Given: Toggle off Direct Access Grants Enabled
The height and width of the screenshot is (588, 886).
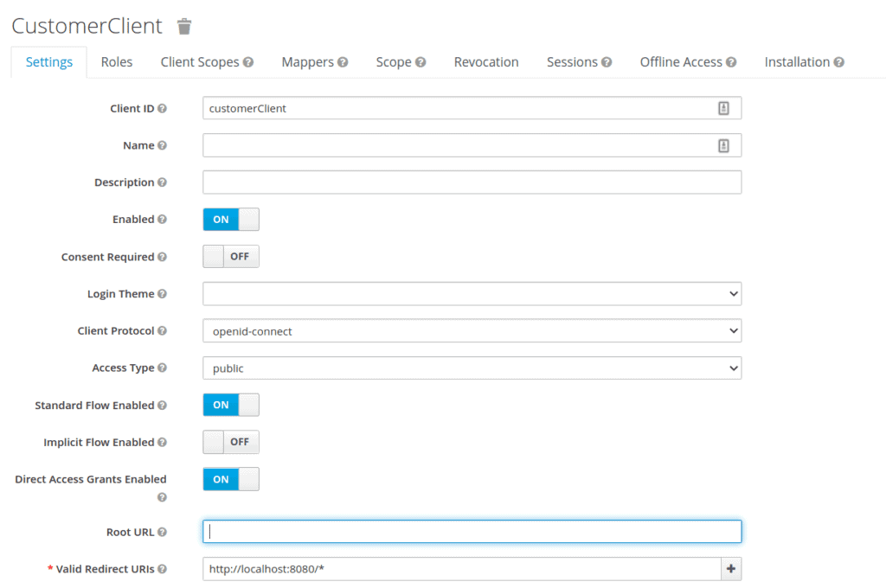Looking at the screenshot, I should point(230,479).
